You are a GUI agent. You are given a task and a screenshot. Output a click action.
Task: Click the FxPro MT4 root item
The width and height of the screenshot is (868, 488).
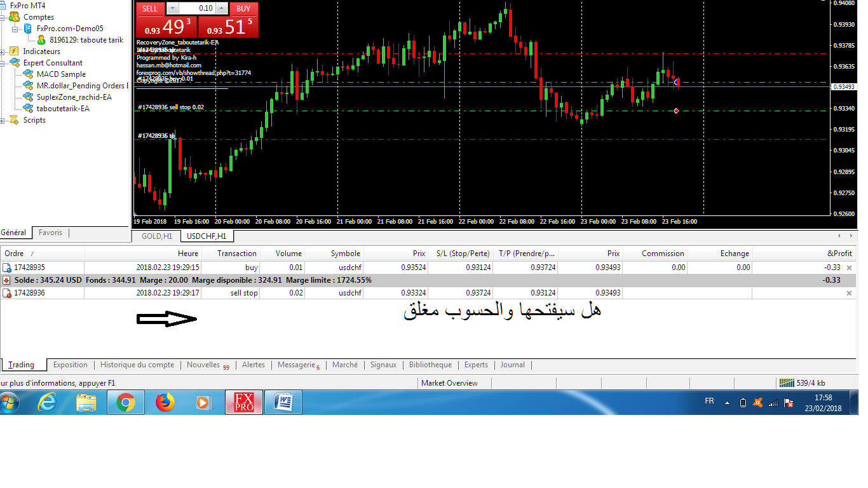tap(28, 6)
